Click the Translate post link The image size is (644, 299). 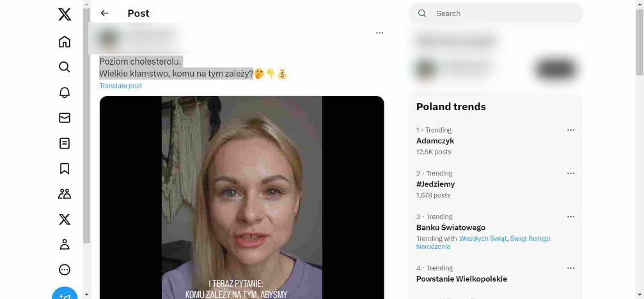120,86
